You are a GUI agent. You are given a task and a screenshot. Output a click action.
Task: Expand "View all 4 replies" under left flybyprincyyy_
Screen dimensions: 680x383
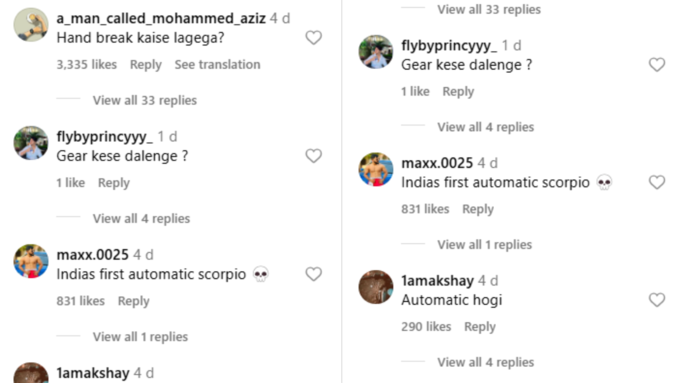141,219
